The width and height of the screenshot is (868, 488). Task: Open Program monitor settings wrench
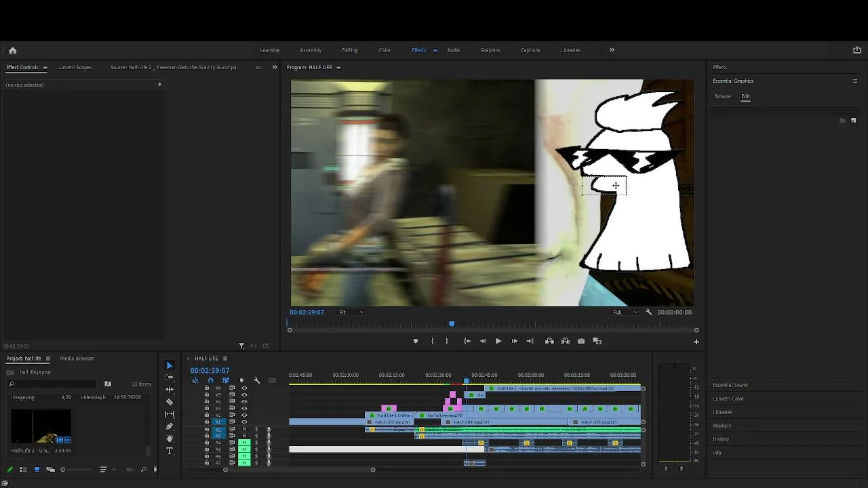(x=648, y=312)
